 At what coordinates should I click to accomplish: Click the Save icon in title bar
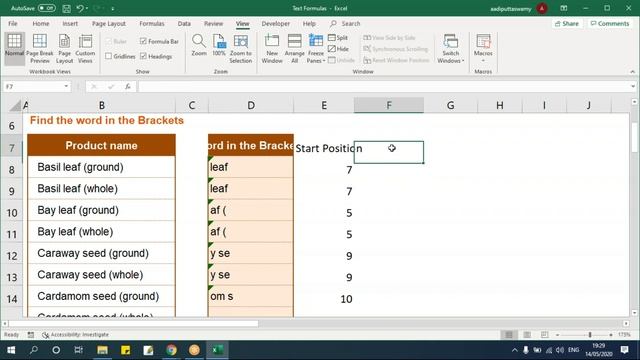pos(66,8)
